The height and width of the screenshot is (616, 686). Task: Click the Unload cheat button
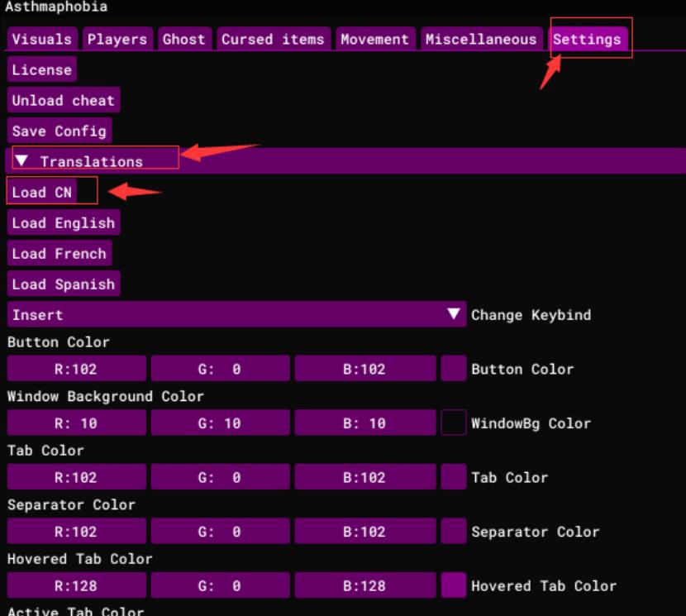click(64, 100)
